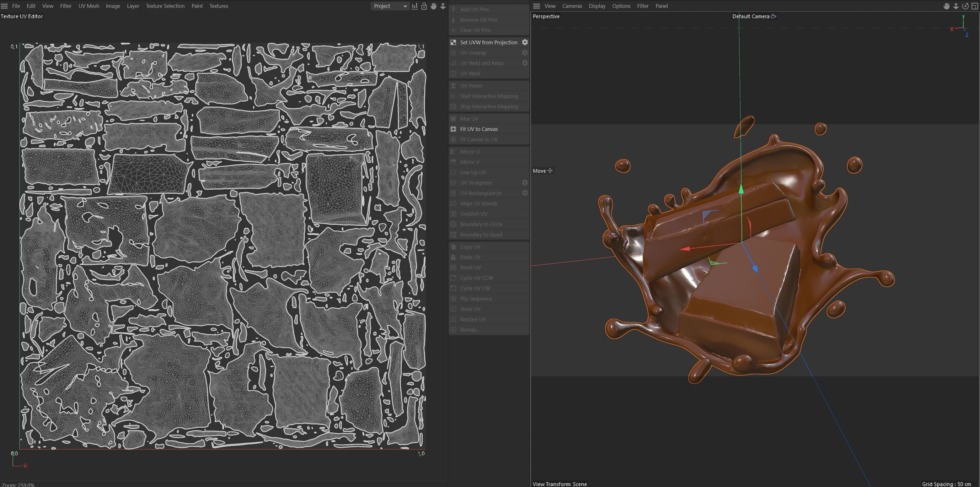The width and height of the screenshot is (980, 487).
Task: Open UV editor Filter menu
Action: [x=66, y=6]
